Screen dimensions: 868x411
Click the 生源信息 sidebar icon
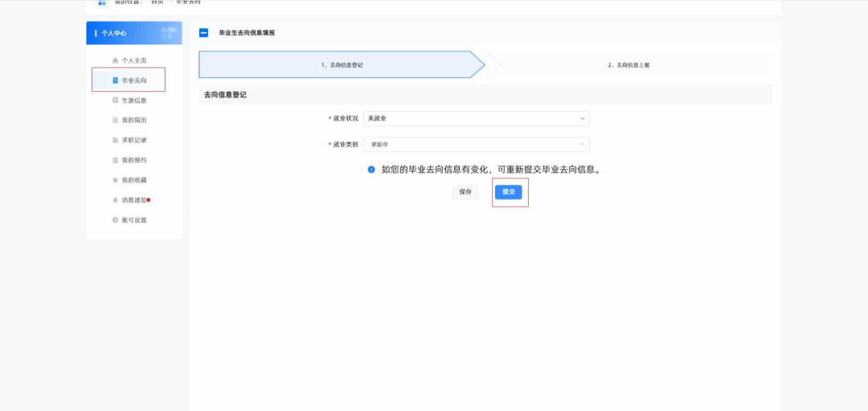115,101
